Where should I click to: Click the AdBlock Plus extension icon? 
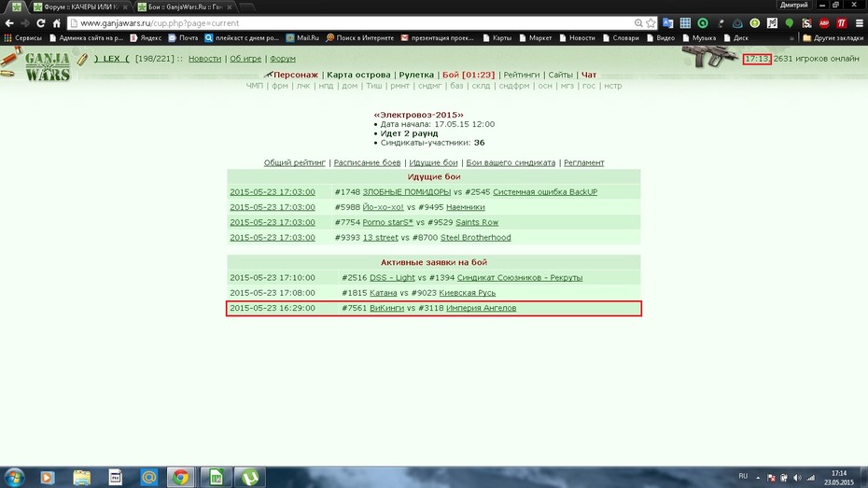824,23
